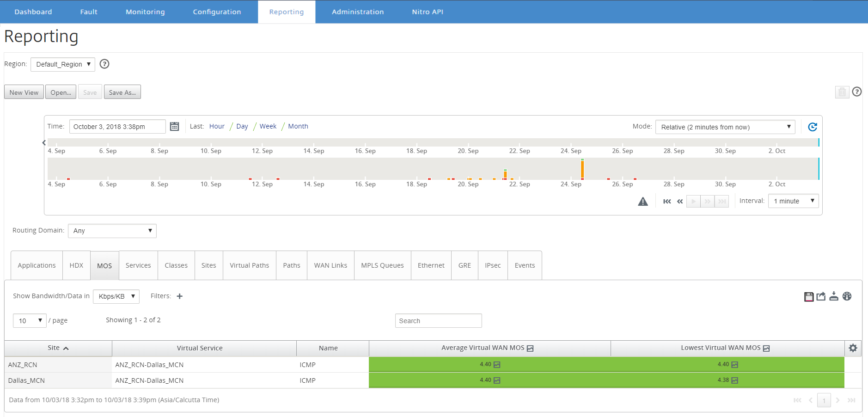Image resolution: width=868 pixels, height=417 pixels.
Task: Click the tall orange bar on timeline
Action: pos(582,169)
